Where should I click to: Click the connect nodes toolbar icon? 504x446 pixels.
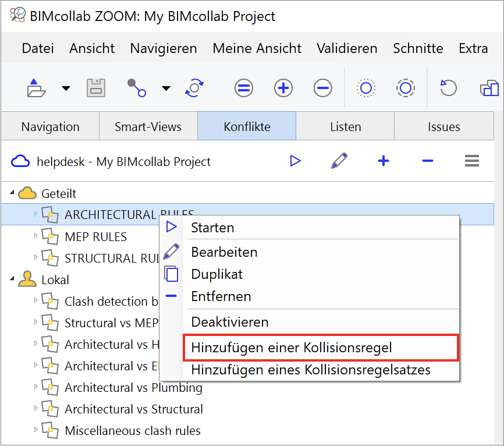click(x=137, y=88)
